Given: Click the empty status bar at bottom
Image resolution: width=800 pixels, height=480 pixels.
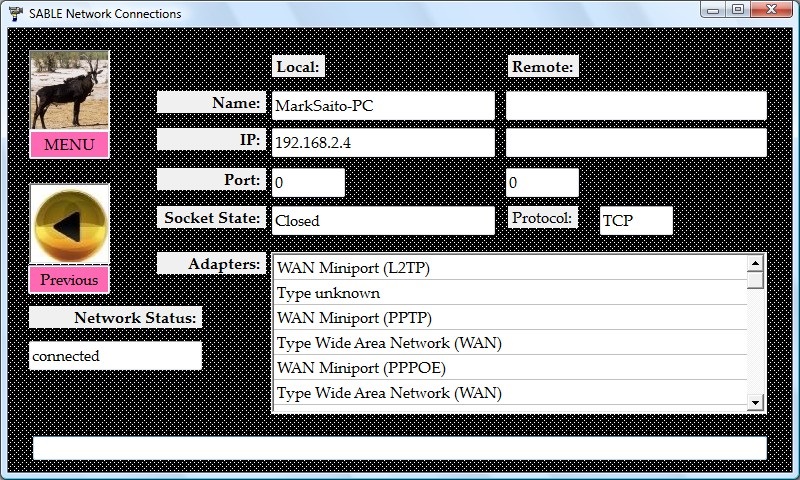Looking at the screenshot, I should pos(399,447).
